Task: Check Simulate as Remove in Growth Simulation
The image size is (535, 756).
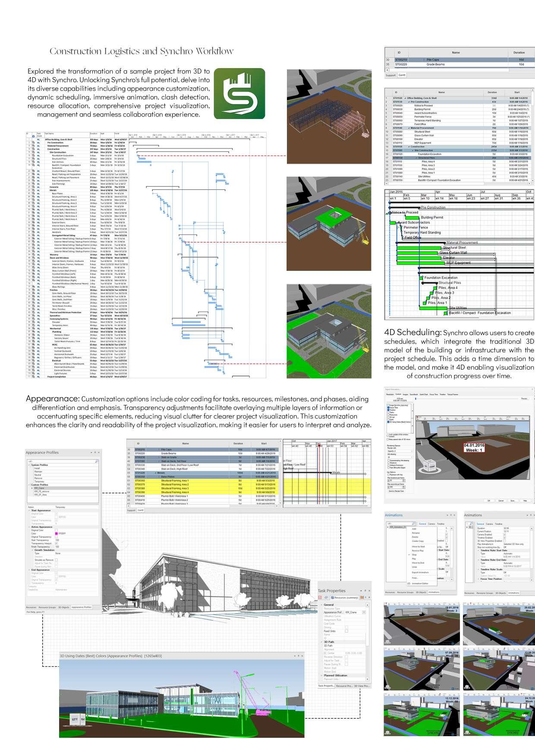Action: (x=56, y=560)
